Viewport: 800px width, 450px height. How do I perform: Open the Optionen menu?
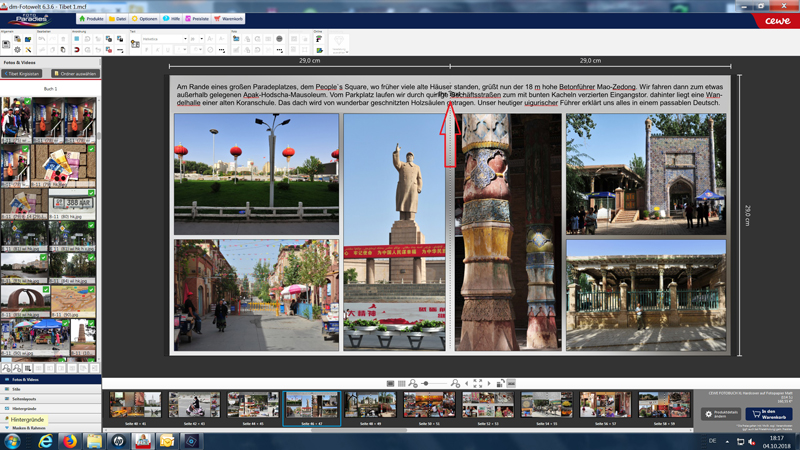[145, 19]
